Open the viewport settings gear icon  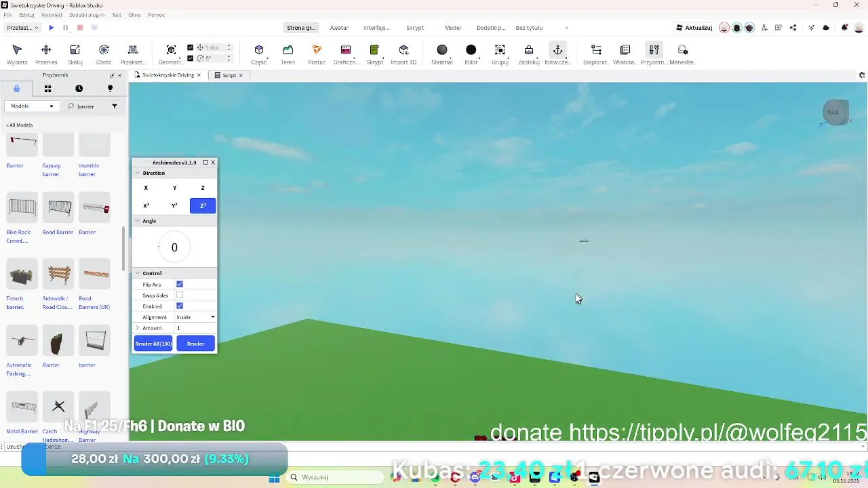point(862,75)
